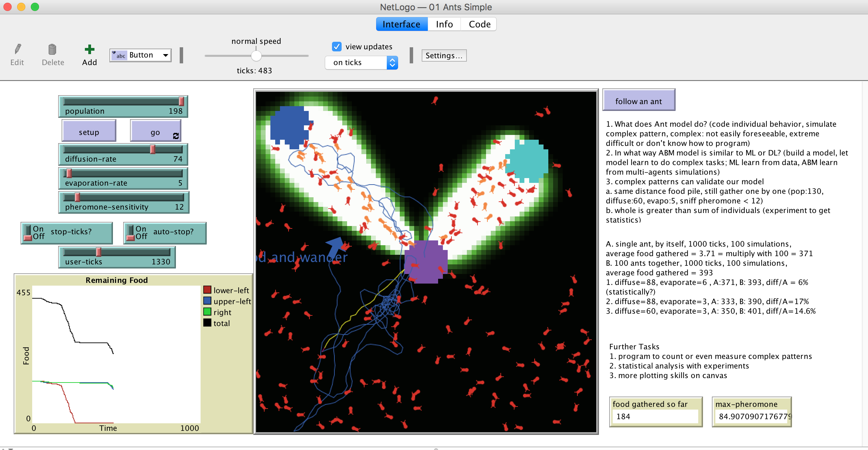Click the green right legend swatch

click(207, 312)
